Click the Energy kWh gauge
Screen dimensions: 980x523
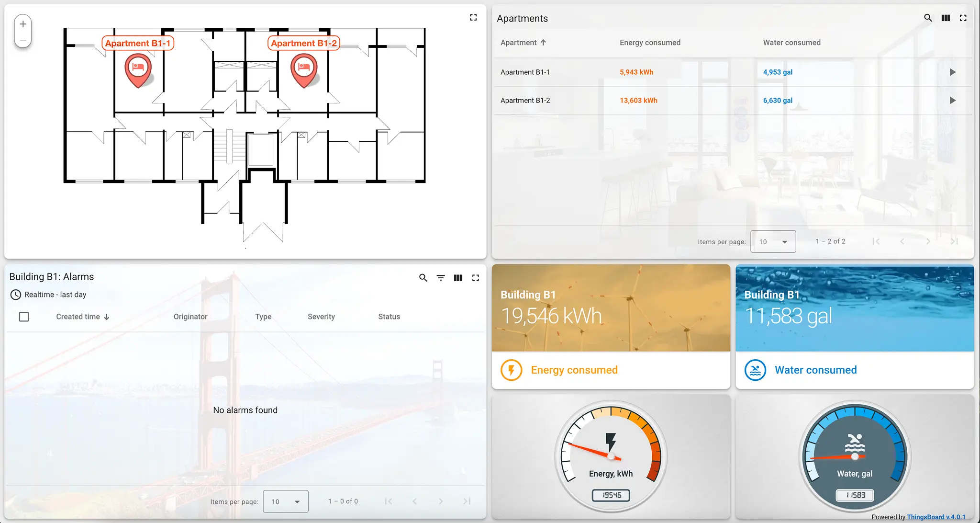pos(611,456)
